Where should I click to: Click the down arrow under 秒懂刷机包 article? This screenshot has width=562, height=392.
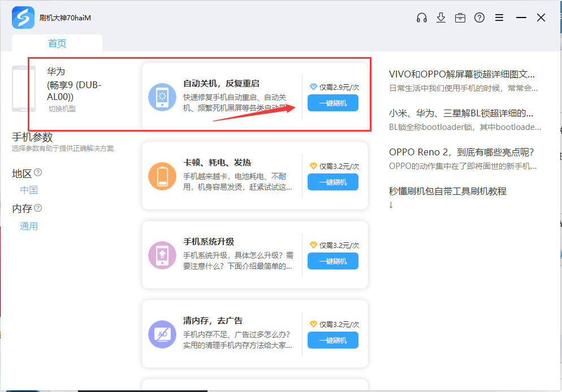pyautogui.click(x=391, y=205)
